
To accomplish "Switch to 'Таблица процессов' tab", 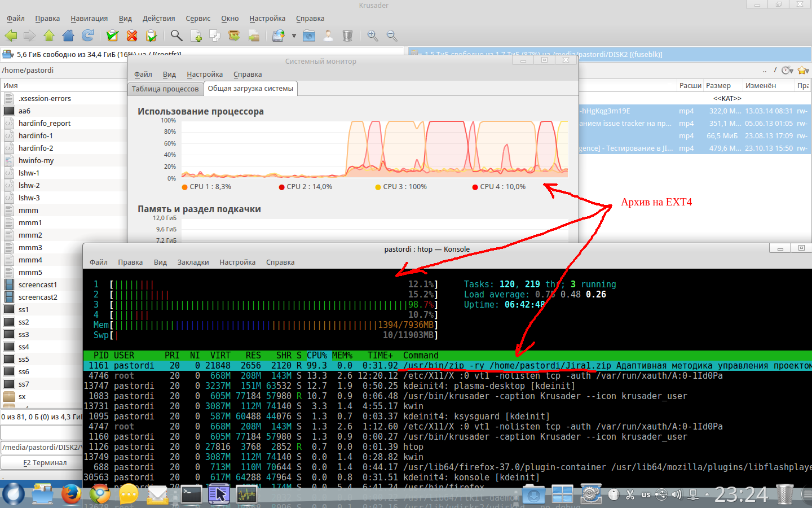I will [165, 89].
